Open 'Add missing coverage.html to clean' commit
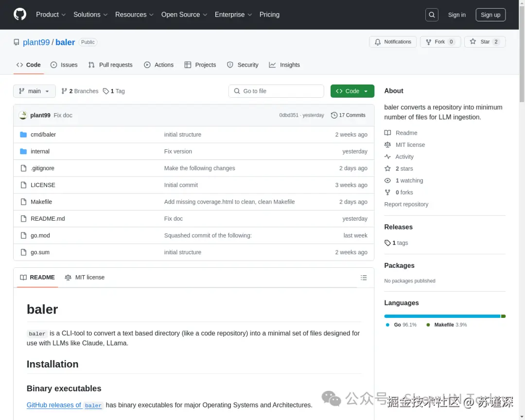The image size is (525, 420). (x=229, y=202)
